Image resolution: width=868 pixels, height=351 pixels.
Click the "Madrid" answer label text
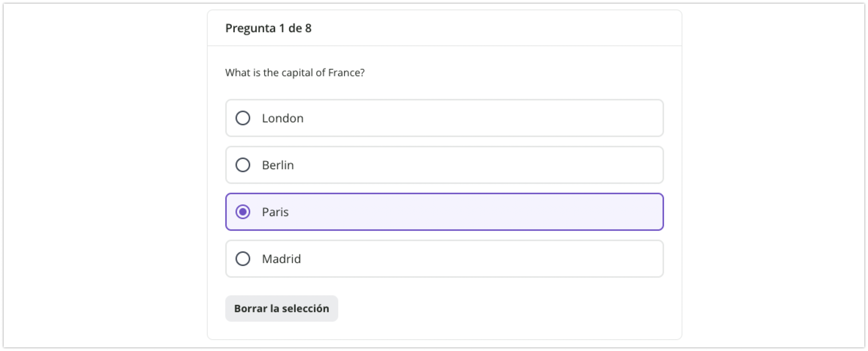281,259
